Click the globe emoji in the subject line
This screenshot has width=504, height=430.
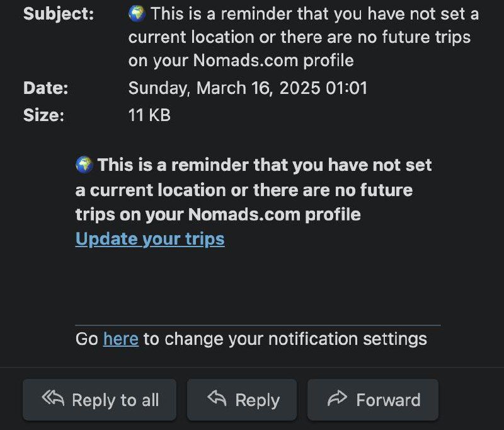click(137, 13)
